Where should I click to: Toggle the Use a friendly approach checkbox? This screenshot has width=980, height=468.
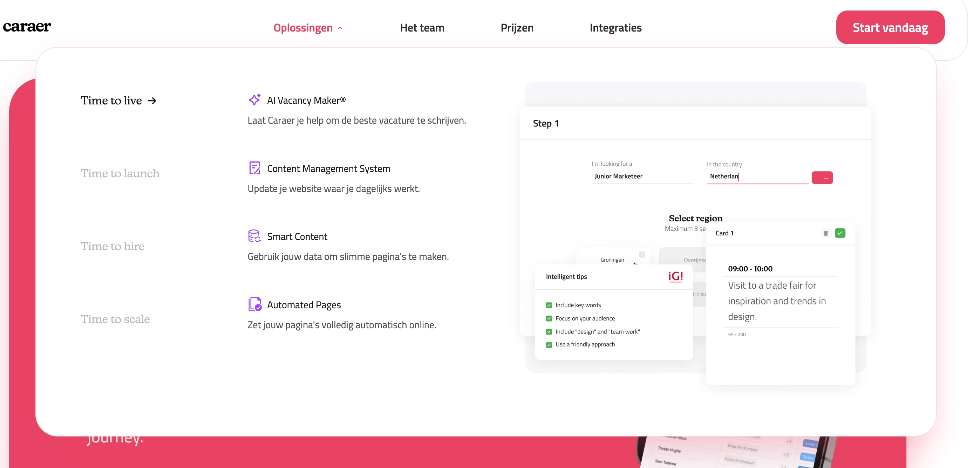pyautogui.click(x=549, y=345)
